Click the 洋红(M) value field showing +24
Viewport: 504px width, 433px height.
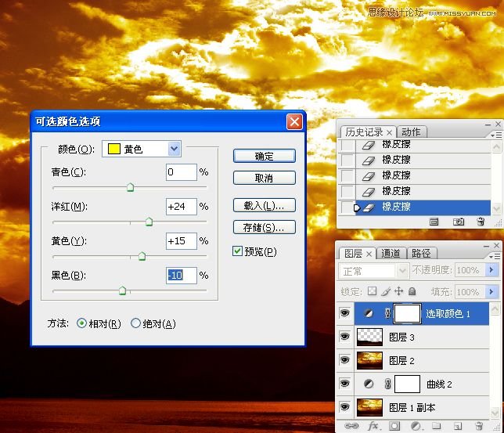pos(182,207)
